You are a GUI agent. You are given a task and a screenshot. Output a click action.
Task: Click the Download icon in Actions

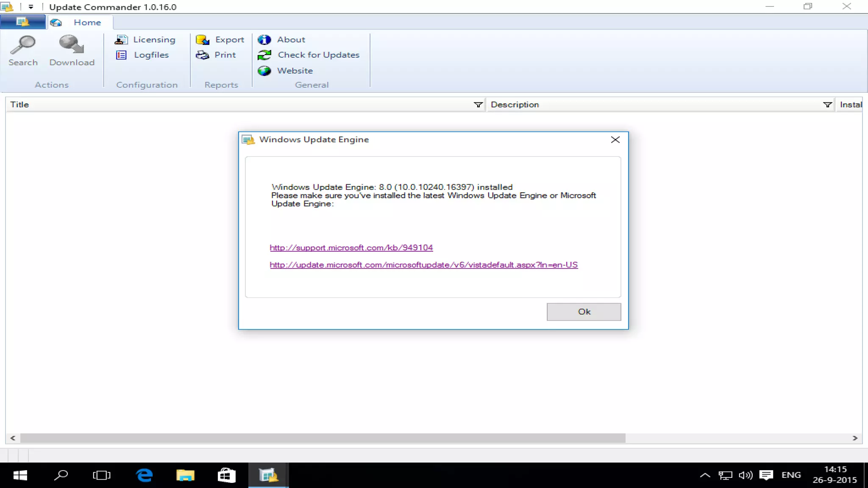(71, 44)
